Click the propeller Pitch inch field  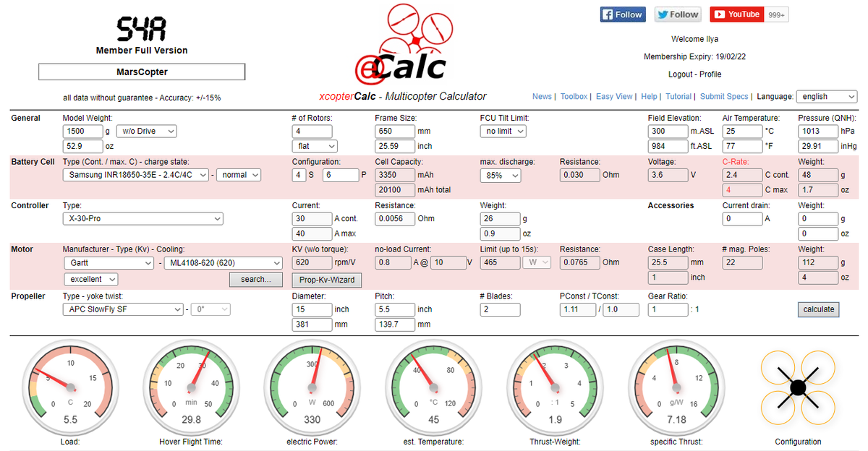pyautogui.click(x=395, y=309)
